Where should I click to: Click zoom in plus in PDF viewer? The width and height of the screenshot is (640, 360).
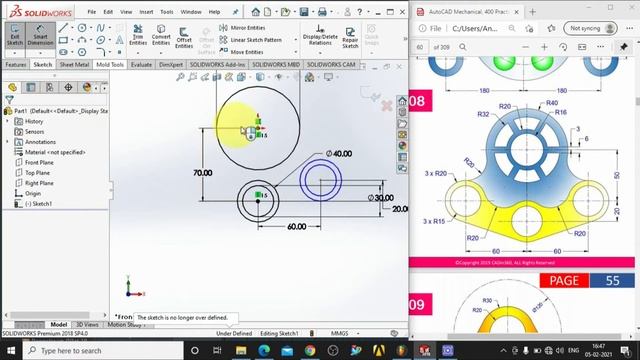[544, 47]
